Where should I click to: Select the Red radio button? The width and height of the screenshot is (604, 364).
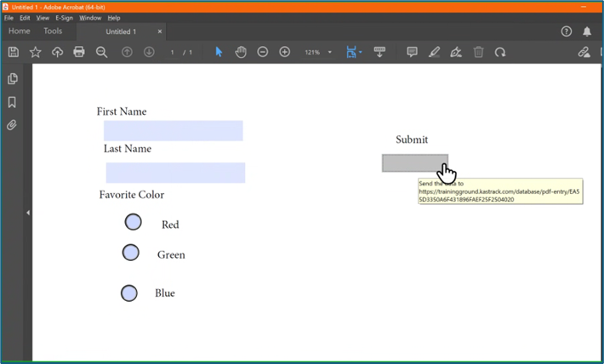point(134,222)
